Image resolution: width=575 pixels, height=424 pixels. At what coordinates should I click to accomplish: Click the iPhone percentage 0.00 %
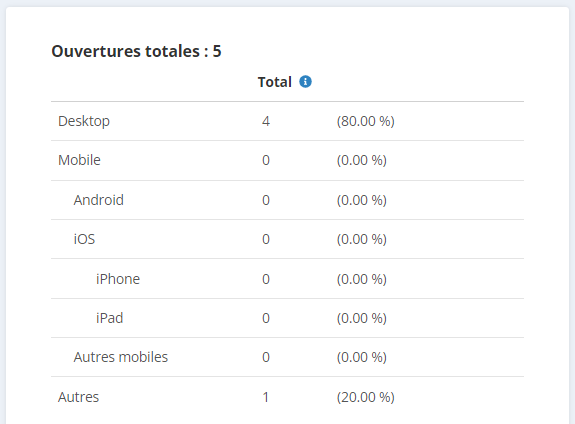pyautogui.click(x=362, y=279)
